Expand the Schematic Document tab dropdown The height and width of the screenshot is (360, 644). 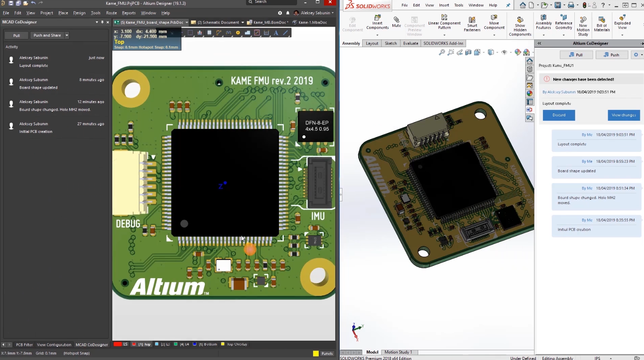click(x=242, y=23)
